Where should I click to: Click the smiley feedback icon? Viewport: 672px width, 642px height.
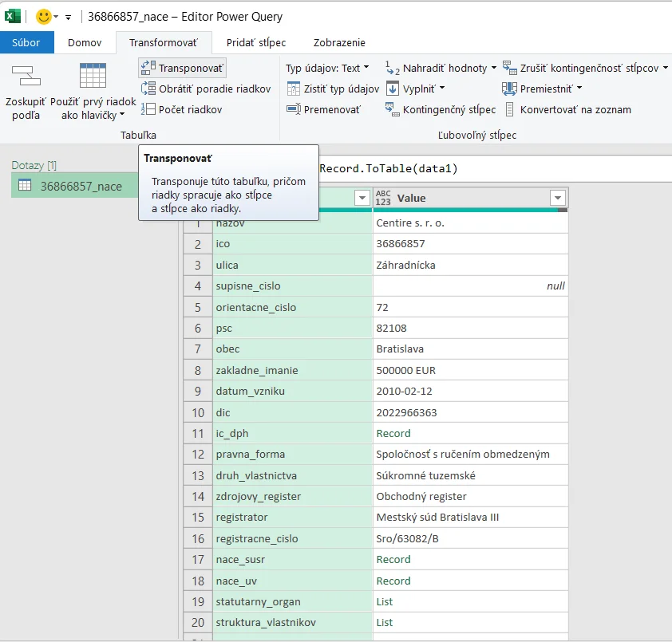(x=43, y=17)
